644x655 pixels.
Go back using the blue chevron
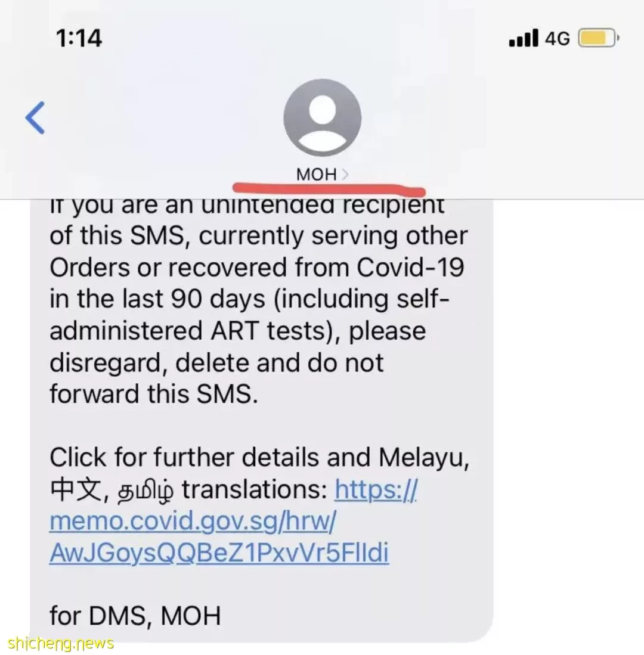(x=35, y=118)
